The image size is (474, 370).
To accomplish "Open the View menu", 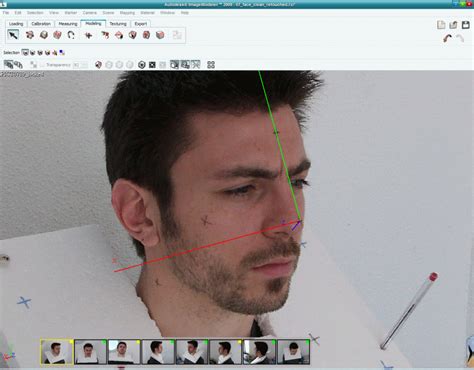I will (54, 13).
